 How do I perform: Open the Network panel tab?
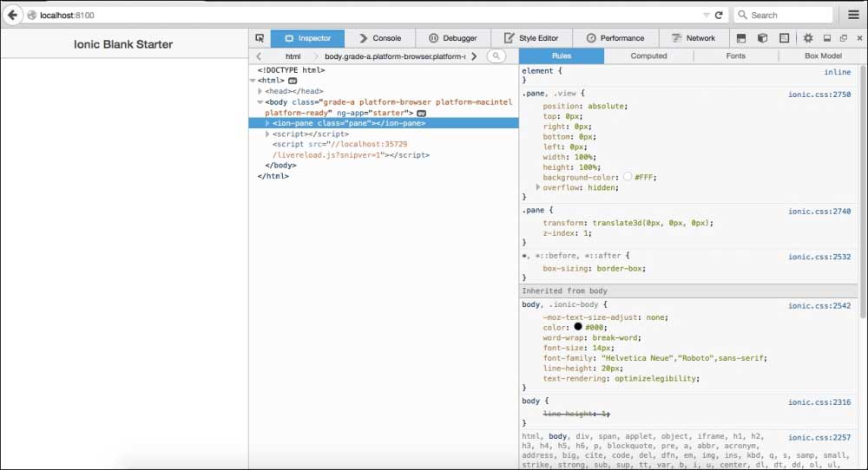point(693,38)
